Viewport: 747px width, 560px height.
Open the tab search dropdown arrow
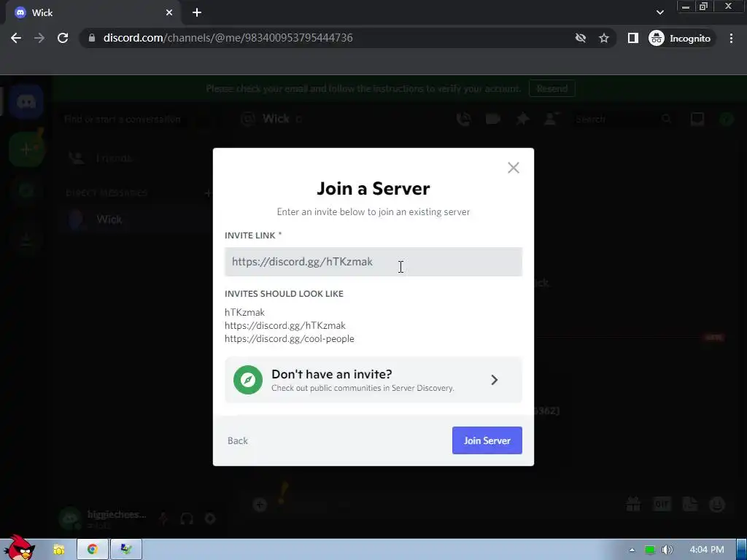pos(659,12)
